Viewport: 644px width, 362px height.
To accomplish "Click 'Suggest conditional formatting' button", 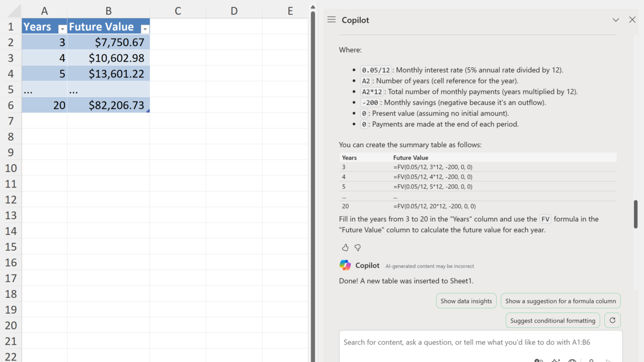I will point(552,320).
